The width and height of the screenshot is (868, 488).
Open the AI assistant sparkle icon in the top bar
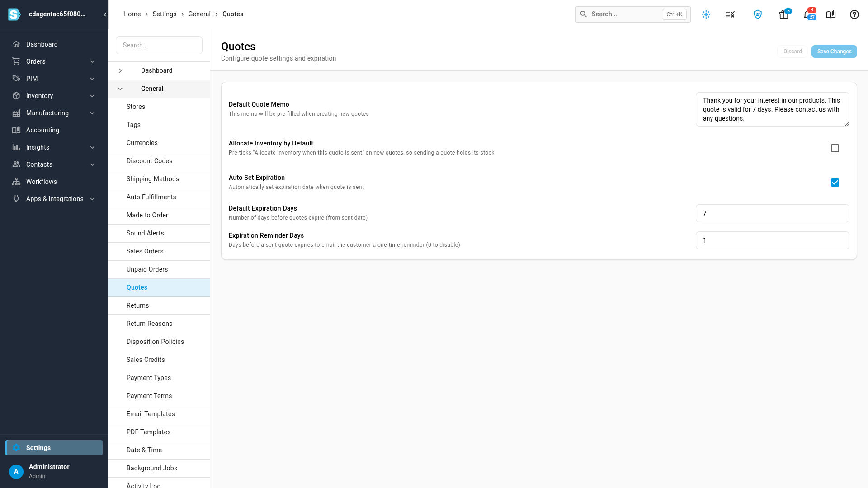[x=706, y=14]
